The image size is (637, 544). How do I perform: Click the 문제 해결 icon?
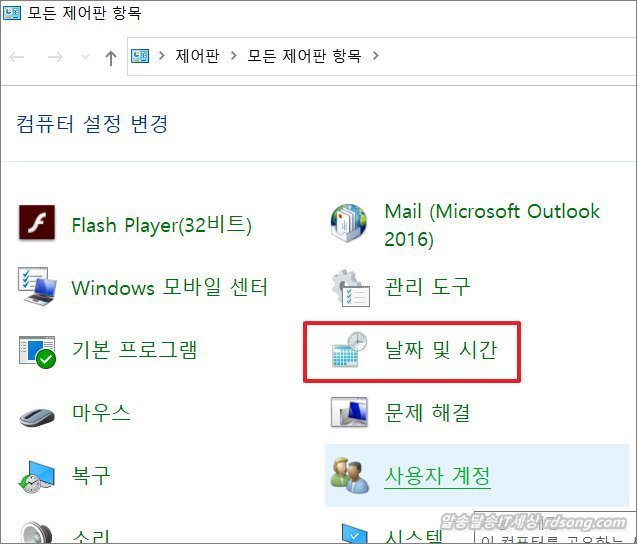(x=349, y=412)
